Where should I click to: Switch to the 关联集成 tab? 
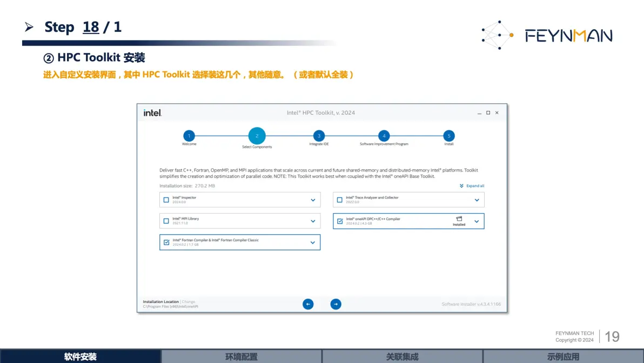pyautogui.click(x=402, y=357)
